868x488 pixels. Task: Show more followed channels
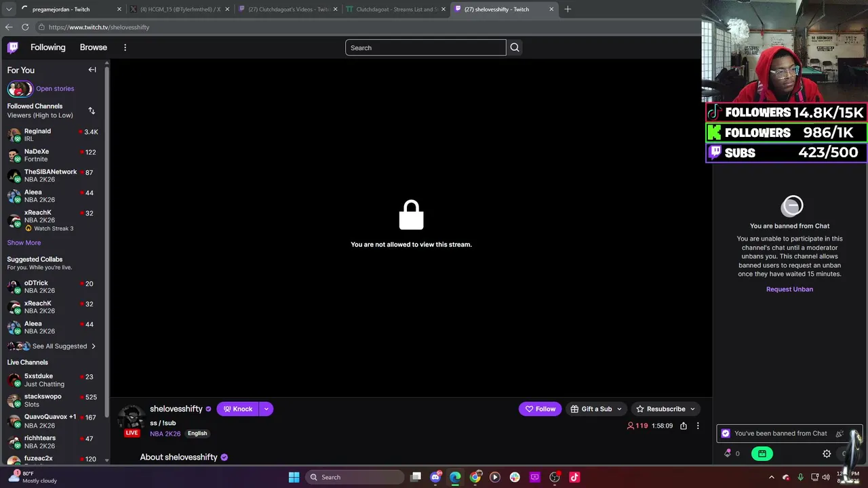pyautogui.click(x=24, y=243)
